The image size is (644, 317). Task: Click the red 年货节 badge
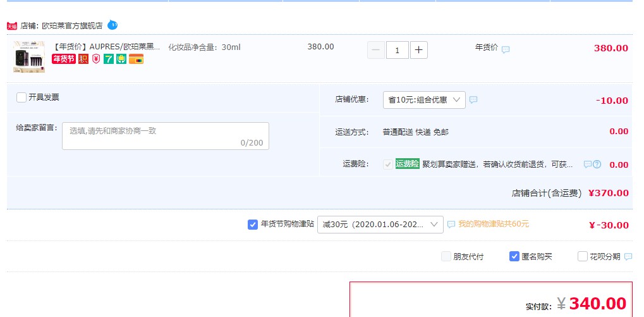pos(64,59)
